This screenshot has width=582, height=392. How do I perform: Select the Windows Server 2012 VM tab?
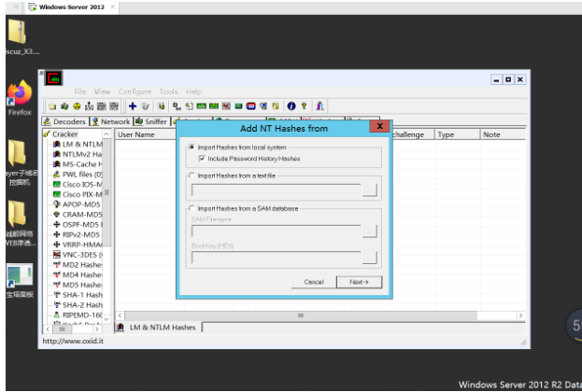[72, 7]
